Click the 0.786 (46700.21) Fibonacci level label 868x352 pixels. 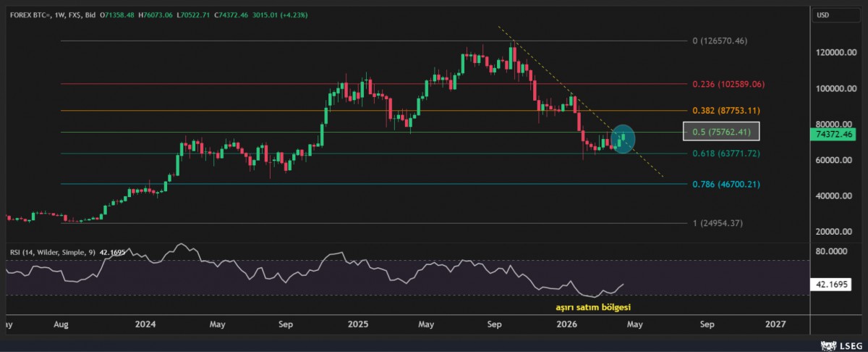click(x=726, y=185)
